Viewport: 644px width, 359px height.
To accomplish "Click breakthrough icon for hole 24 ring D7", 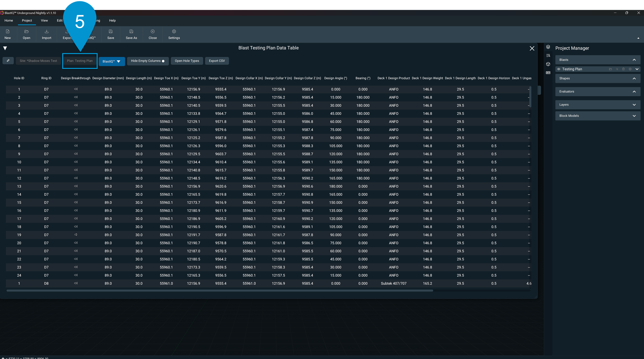I will pos(76,275).
